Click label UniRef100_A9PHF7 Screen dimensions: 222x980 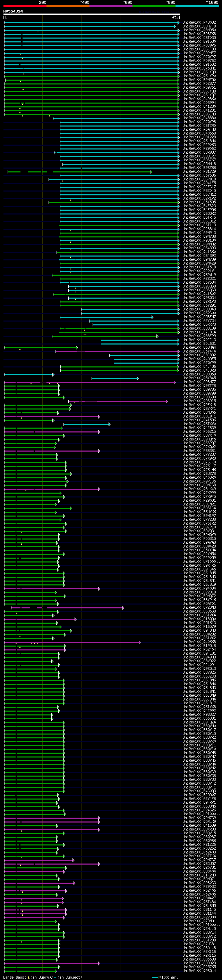tap(199, 53)
